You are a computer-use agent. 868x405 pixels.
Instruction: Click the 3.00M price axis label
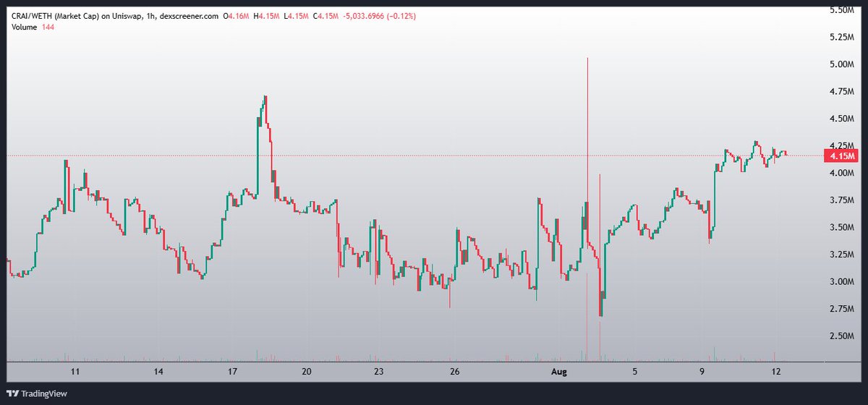point(841,281)
